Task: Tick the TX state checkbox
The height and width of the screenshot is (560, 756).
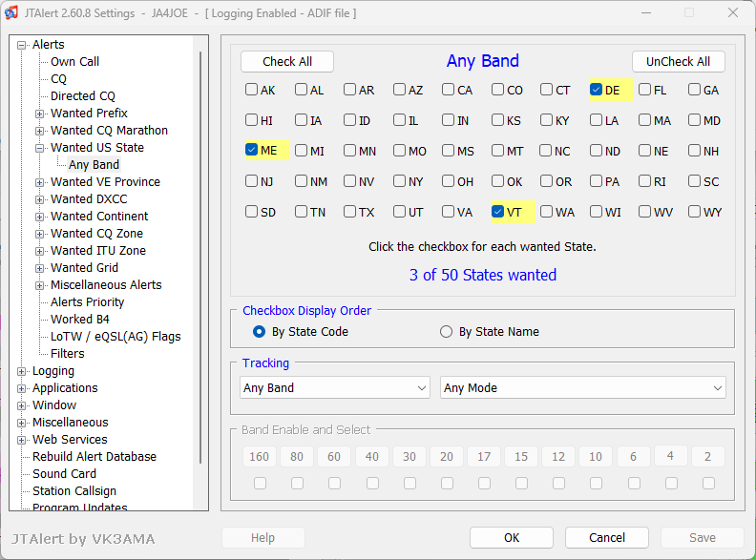Action: pyautogui.click(x=349, y=212)
